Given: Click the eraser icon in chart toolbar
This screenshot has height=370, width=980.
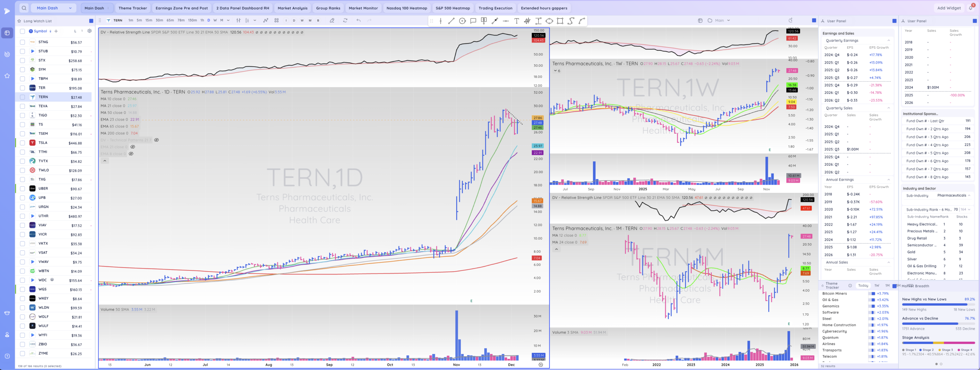Looking at the screenshot, I should [332, 20].
